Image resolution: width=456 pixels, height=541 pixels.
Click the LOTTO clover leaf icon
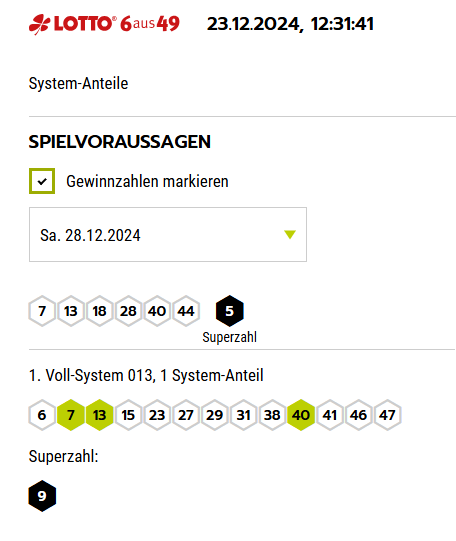point(39,25)
